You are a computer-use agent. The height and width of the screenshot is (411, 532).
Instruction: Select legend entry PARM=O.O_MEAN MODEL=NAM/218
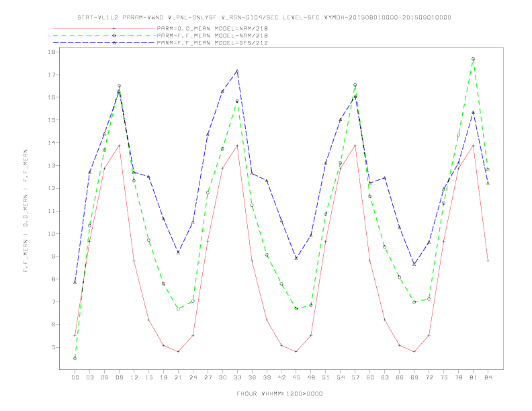(x=212, y=28)
